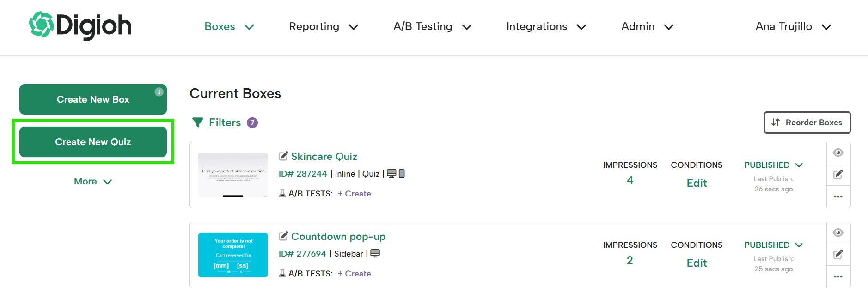Click the edit pencil beside Skincare Quiz title
This screenshot has height=294, width=868.
coord(283,156)
